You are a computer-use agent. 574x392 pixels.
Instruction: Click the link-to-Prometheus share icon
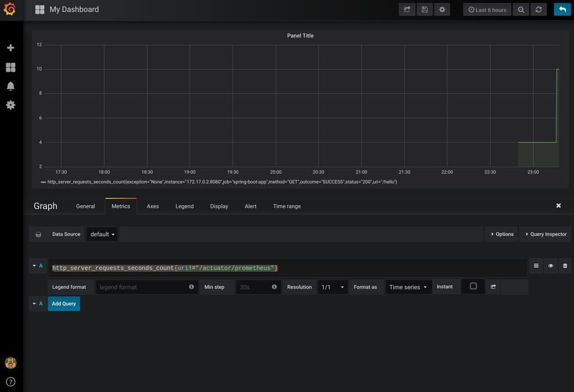(493, 287)
